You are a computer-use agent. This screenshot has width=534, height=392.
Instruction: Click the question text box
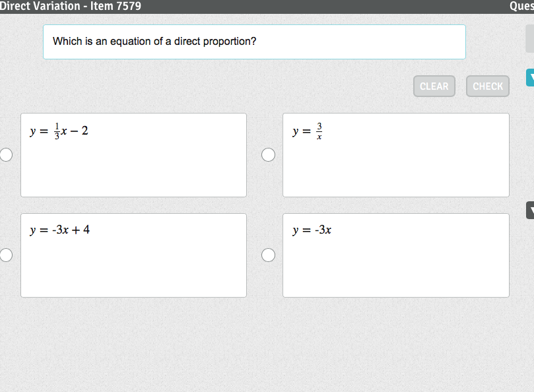254,42
